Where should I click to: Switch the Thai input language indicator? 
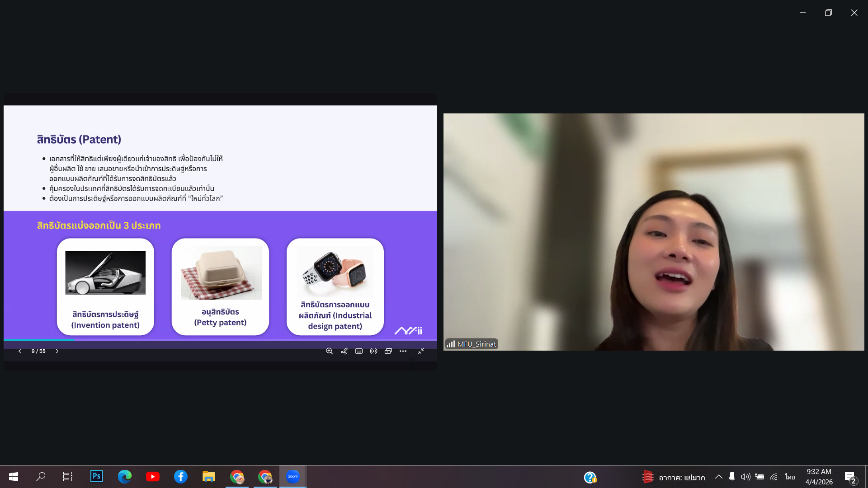(x=790, y=477)
